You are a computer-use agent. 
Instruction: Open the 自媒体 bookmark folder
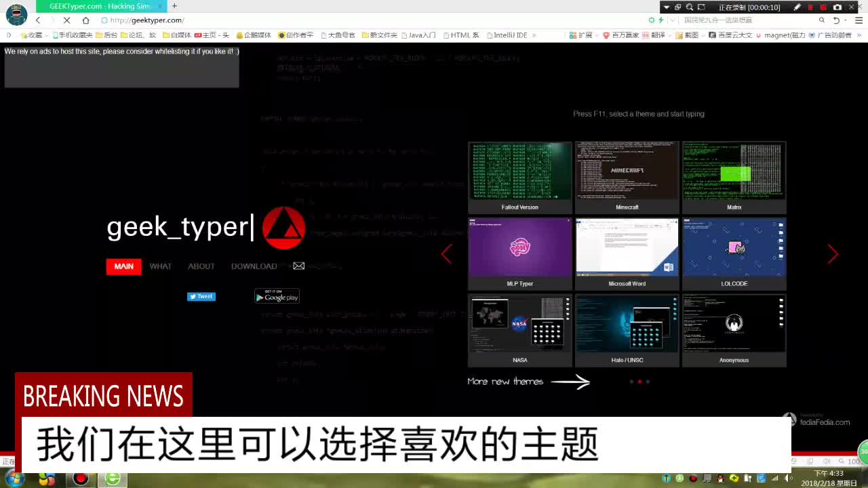(177, 35)
